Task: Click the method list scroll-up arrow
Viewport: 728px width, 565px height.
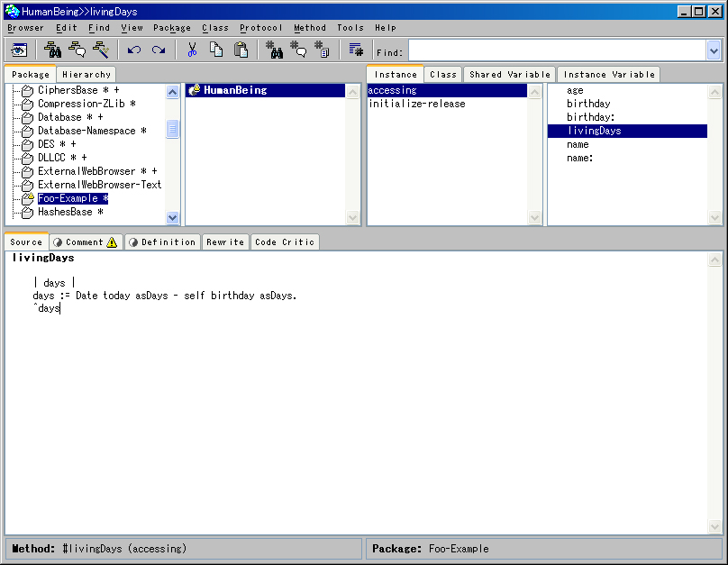Action: (x=714, y=92)
